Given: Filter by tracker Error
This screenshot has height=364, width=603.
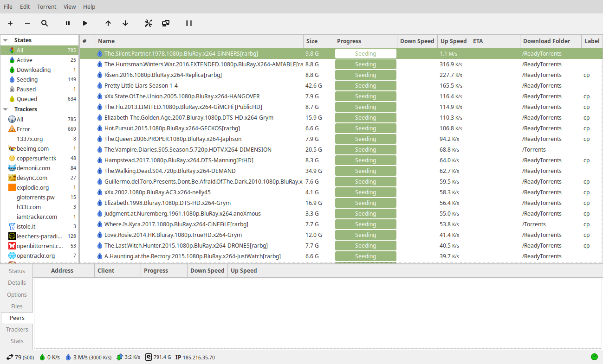Looking at the screenshot, I should [39, 129].
